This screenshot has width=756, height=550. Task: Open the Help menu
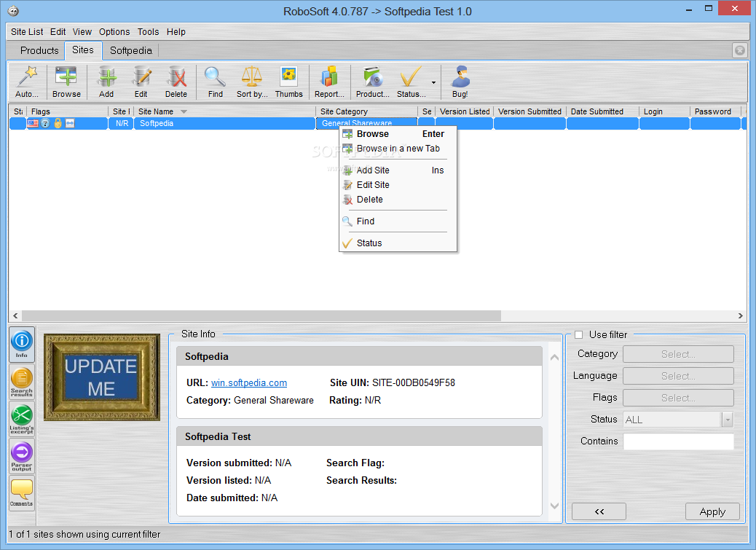point(176,32)
